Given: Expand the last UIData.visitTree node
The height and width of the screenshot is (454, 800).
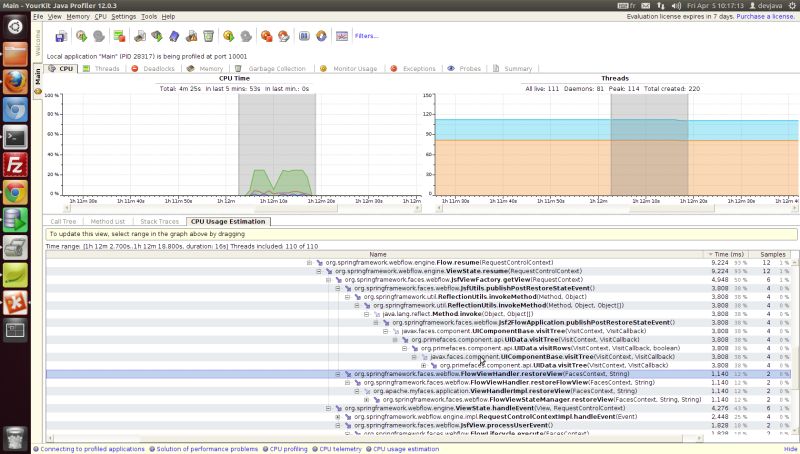Looking at the screenshot, I should [x=423, y=365].
